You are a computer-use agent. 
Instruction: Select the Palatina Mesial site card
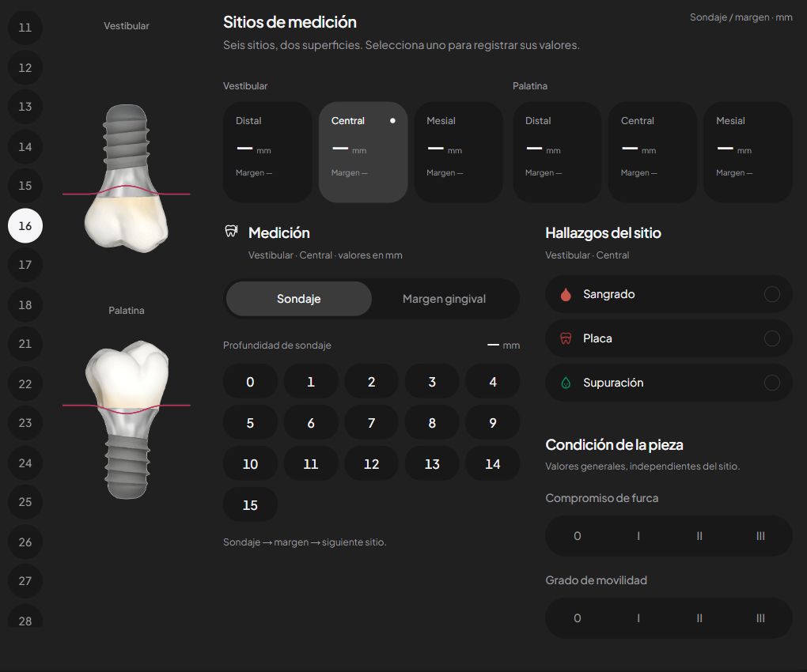pyautogui.click(x=748, y=153)
